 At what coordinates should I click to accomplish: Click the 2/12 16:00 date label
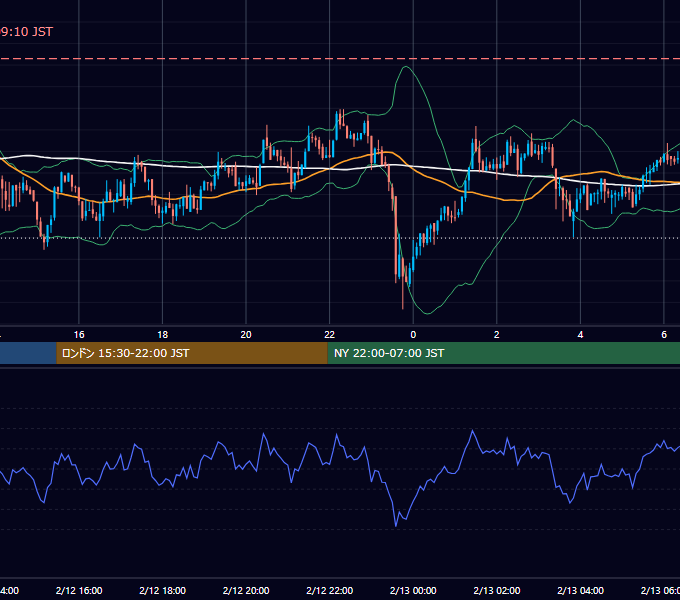pyautogui.click(x=79, y=590)
